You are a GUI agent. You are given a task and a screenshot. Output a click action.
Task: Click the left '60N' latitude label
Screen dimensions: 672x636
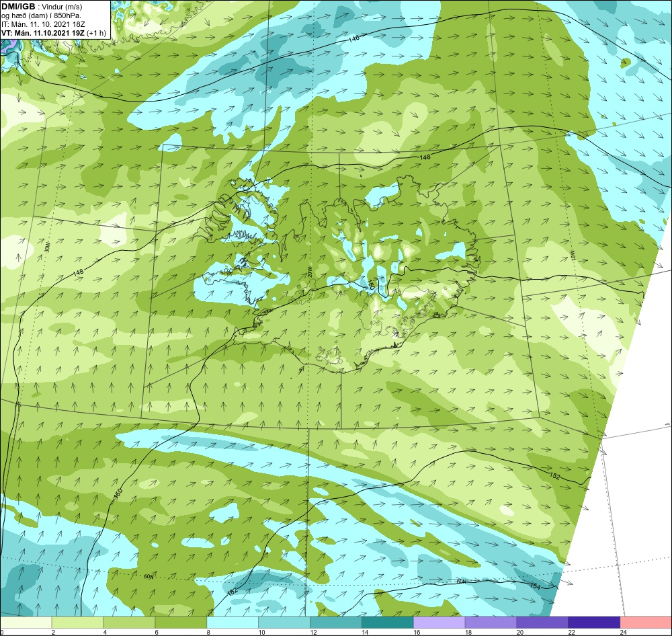click(x=149, y=576)
